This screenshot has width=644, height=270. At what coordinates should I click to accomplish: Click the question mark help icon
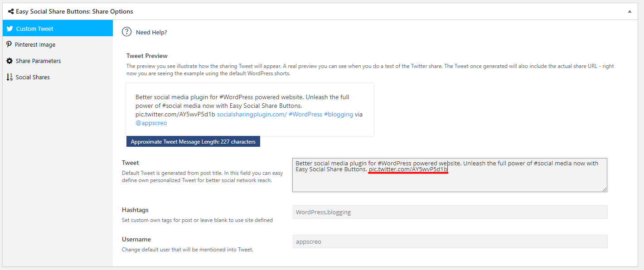(127, 32)
